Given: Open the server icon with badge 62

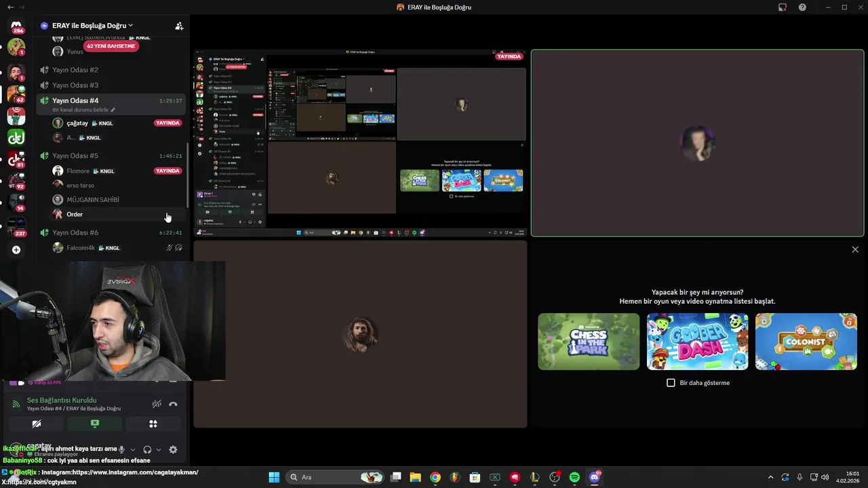Looking at the screenshot, I should coord(16,94).
